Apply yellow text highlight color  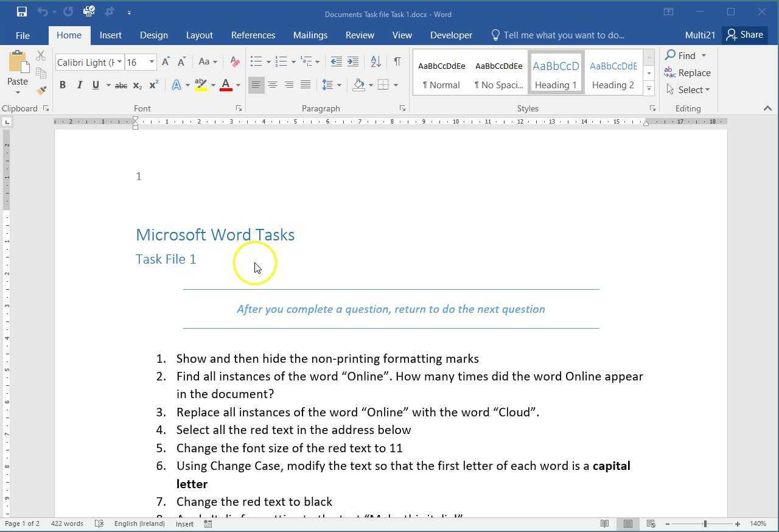pyautogui.click(x=201, y=85)
